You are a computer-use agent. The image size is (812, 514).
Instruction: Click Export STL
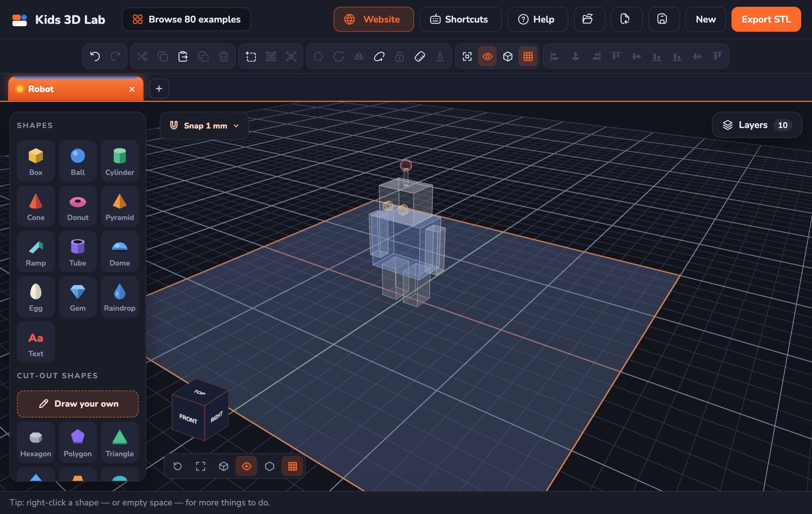point(766,19)
